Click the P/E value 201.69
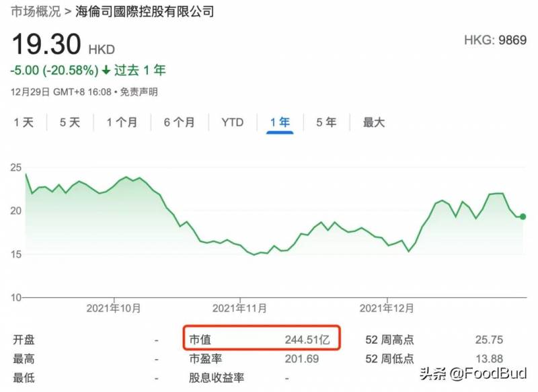The height and width of the screenshot is (392, 538). coord(301,359)
